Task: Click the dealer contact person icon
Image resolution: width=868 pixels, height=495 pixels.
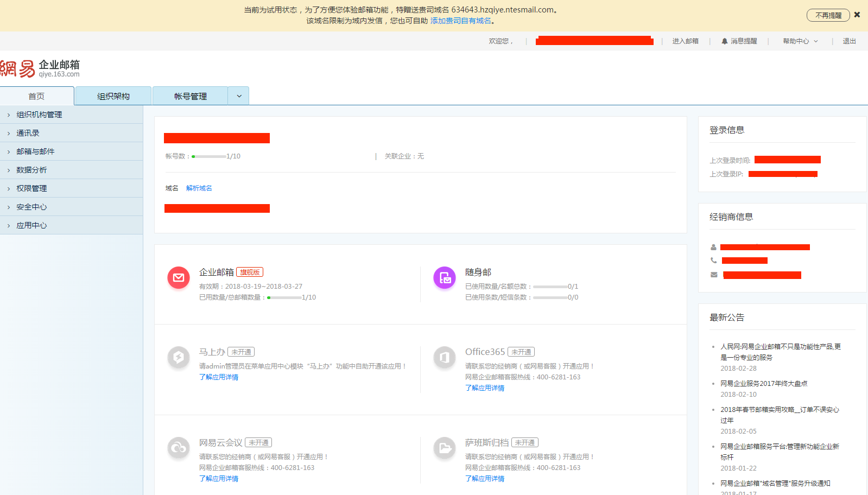Action: point(713,247)
